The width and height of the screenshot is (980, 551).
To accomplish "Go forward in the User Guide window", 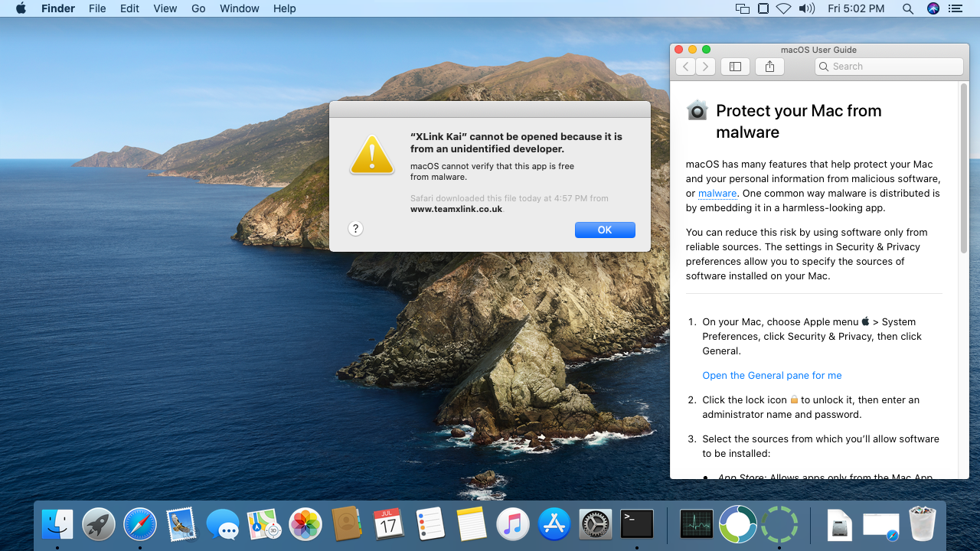I will click(x=705, y=67).
